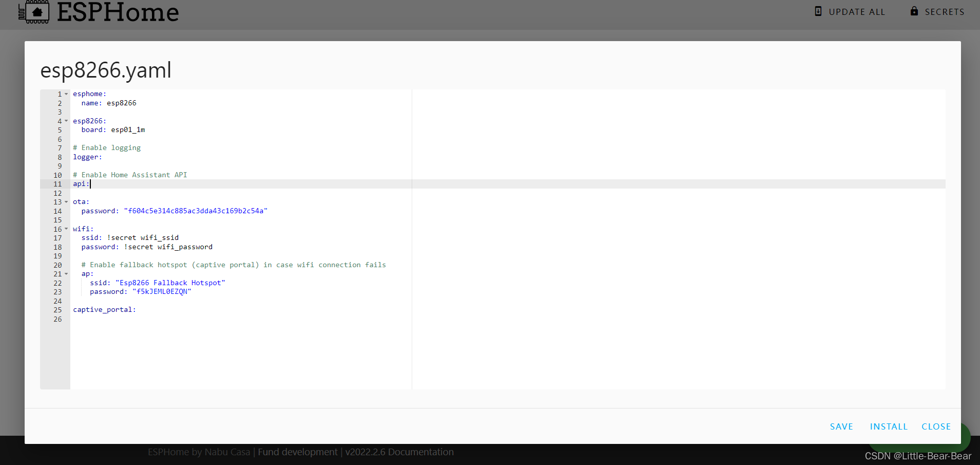Click the 'wifi:' key line

83,229
